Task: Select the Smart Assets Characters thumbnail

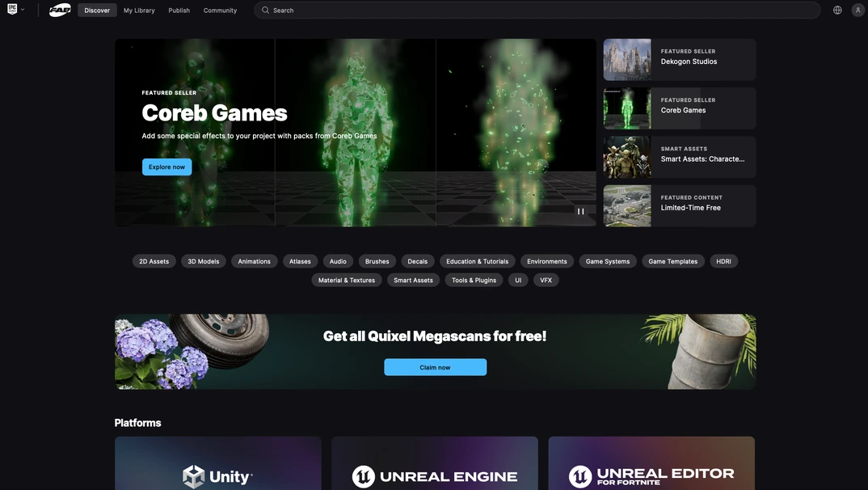Action: 627,157
